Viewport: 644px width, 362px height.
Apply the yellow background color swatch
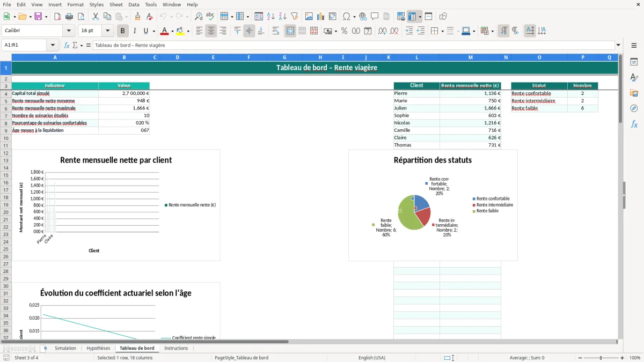180,31
